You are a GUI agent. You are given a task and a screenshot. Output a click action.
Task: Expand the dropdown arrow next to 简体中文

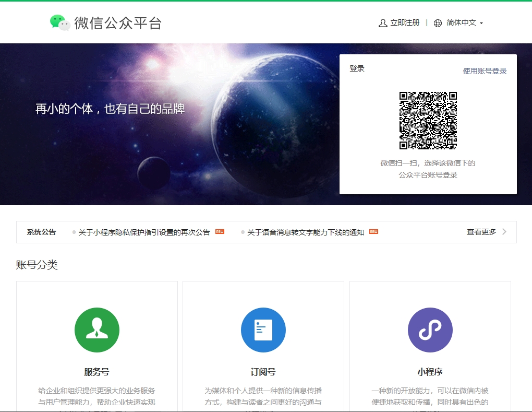481,23
